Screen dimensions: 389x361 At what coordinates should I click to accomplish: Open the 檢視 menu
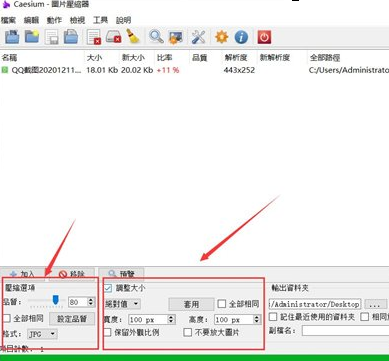[x=77, y=20]
